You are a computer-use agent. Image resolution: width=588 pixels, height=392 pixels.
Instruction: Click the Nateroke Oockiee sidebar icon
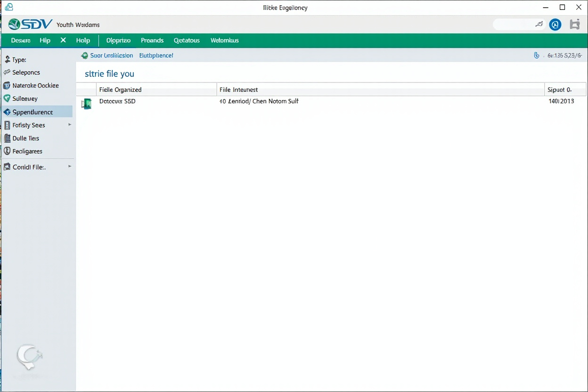click(7, 86)
